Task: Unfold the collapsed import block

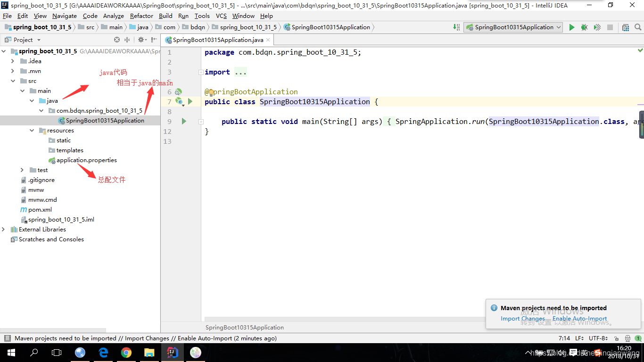Action: 201,72
